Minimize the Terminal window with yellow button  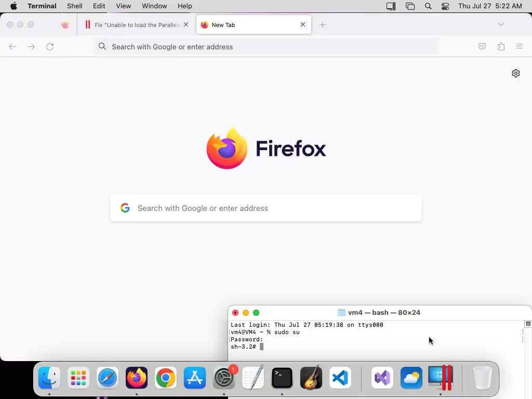click(246, 313)
